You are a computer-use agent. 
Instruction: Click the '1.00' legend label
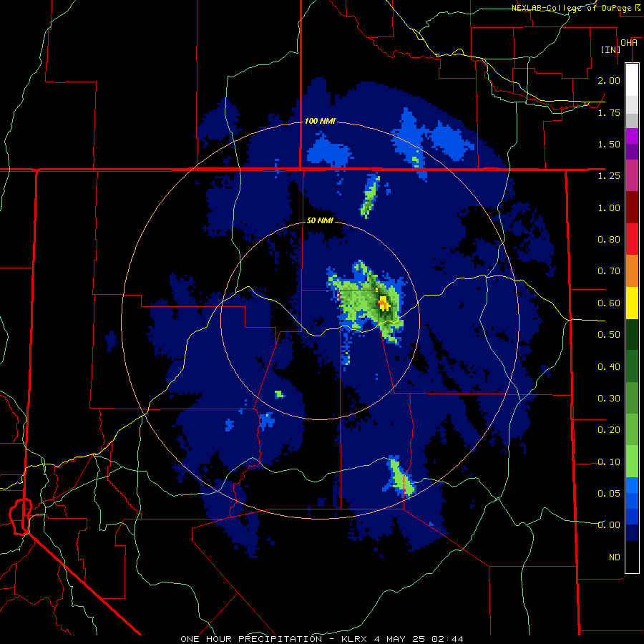tap(609, 208)
